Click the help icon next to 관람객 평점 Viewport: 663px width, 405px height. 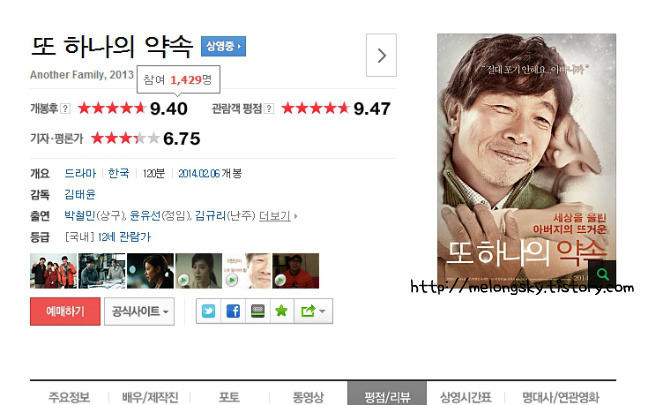click(268, 109)
